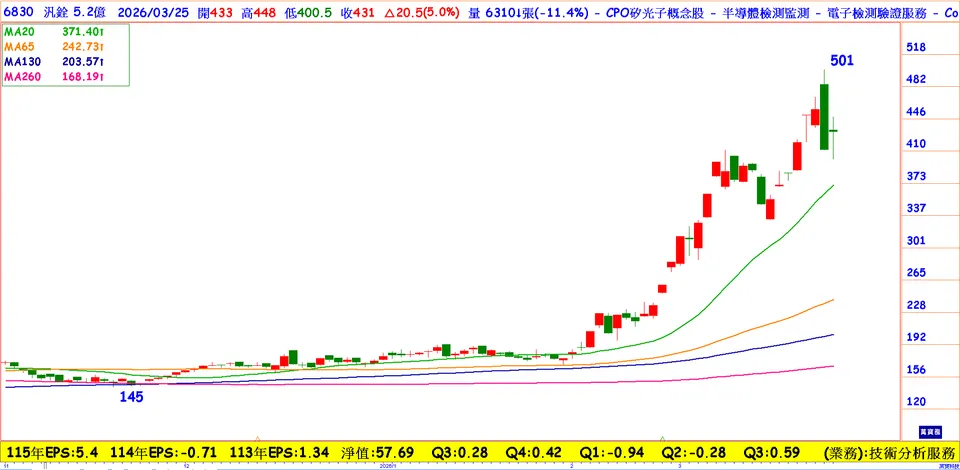Viewport: 960px width, 470px height.
Task: Click the 410 price axis label
Action: 917,144
